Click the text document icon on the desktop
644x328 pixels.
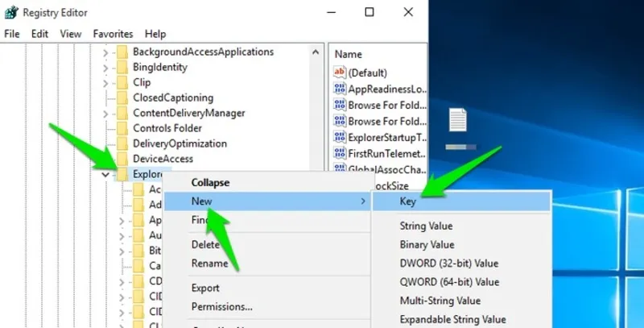tap(457, 119)
